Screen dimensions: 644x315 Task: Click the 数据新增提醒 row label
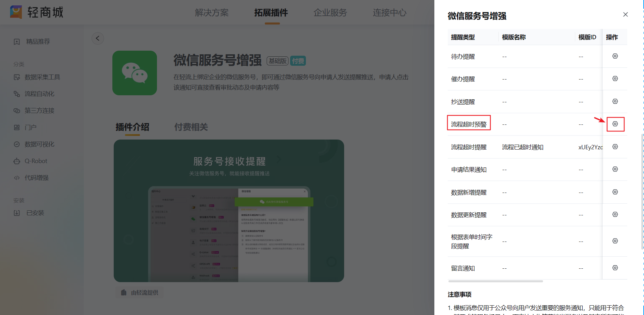[469, 193]
